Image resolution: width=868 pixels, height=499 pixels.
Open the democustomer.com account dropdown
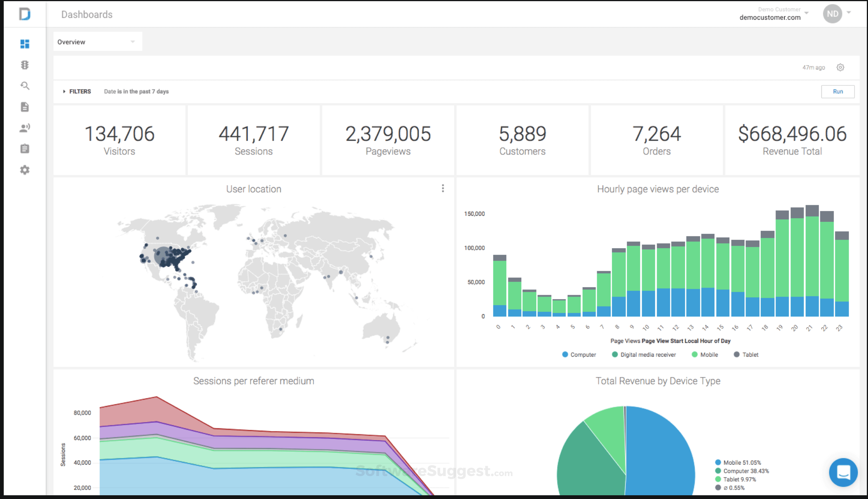773,14
